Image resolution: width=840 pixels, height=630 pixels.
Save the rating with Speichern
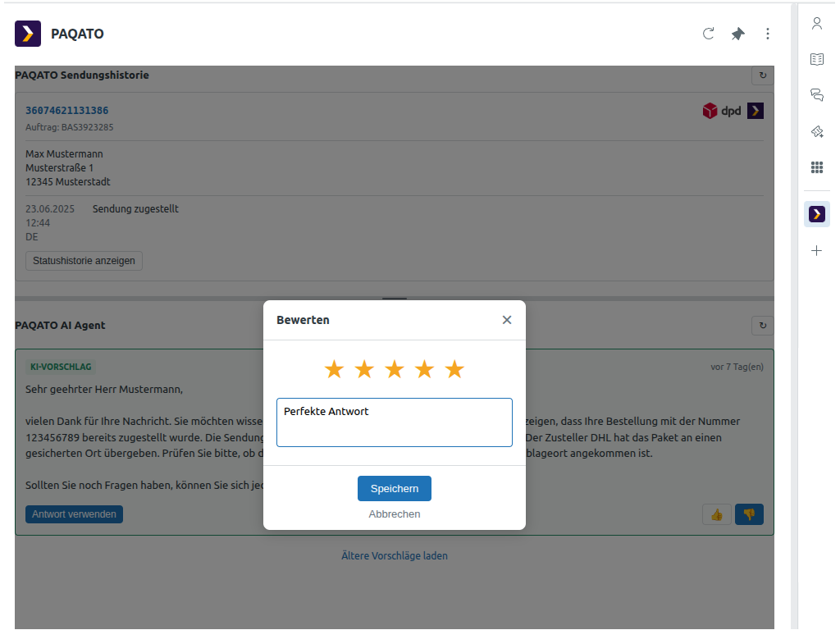(x=395, y=488)
